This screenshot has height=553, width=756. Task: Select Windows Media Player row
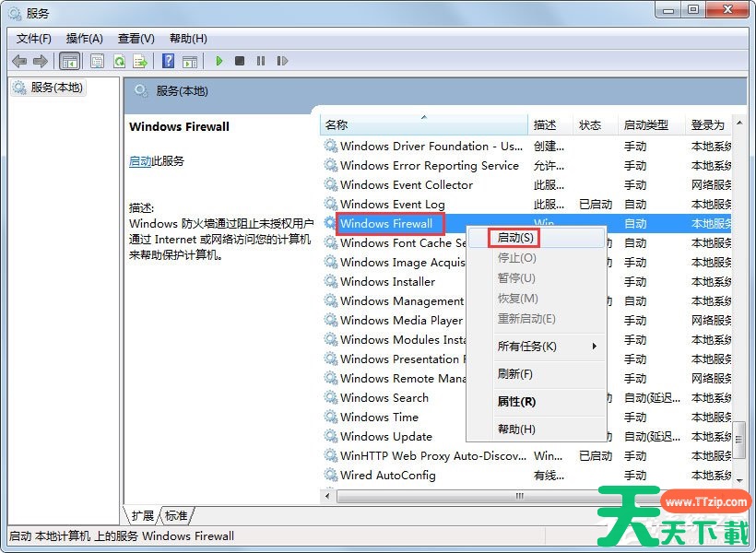tap(395, 320)
